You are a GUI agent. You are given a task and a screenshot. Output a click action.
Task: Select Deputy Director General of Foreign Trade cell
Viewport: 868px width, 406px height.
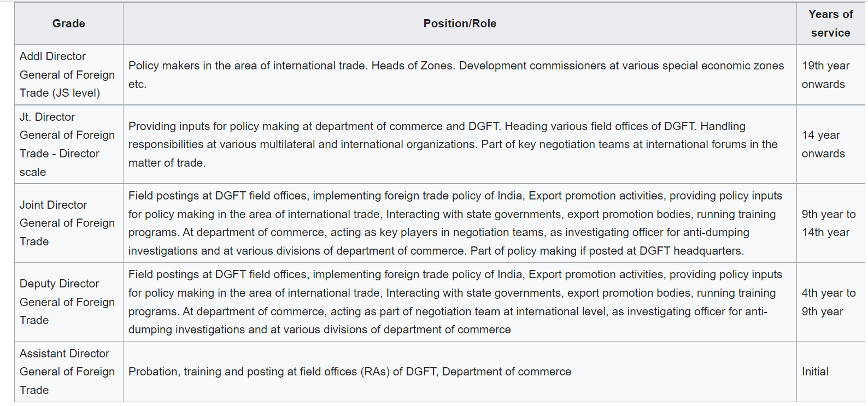67,302
